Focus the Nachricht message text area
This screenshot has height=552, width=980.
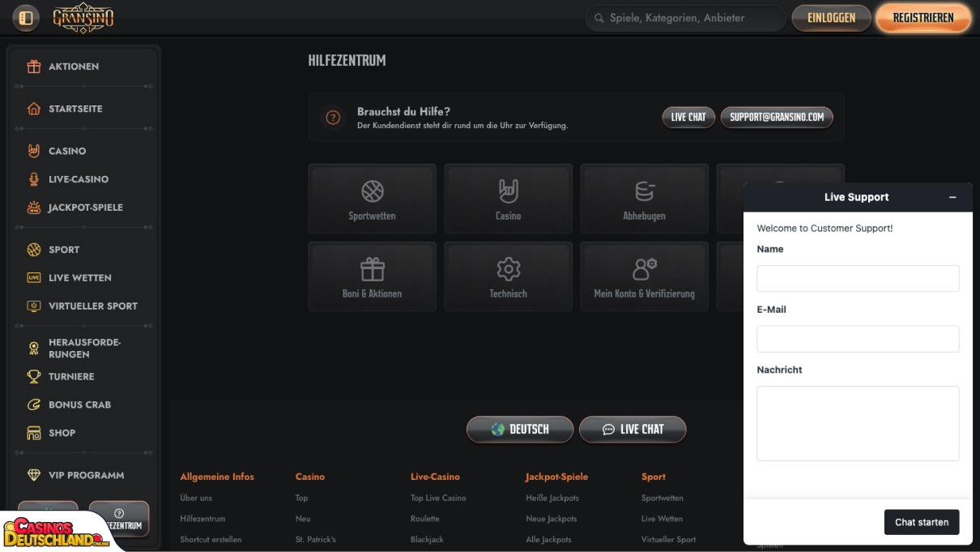(x=858, y=423)
